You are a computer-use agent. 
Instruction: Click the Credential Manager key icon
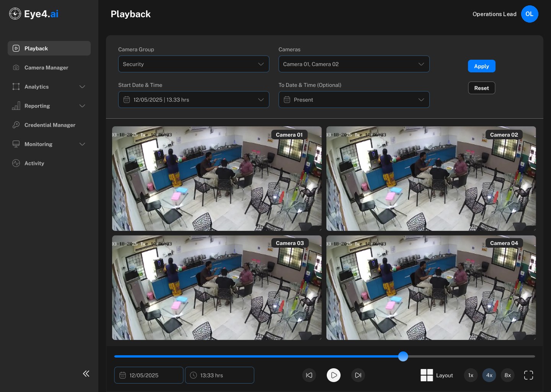(16, 125)
